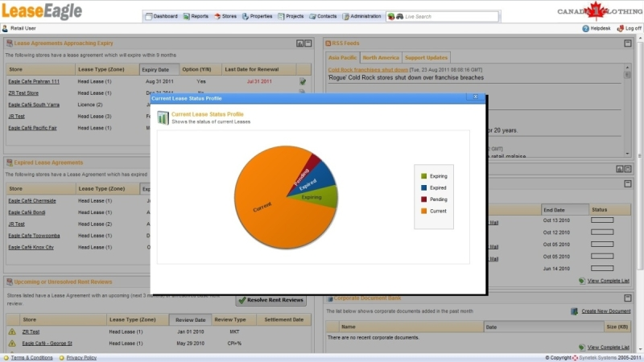
Task: Collapse the RSS Feeds panel
Action: pos(628,43)
